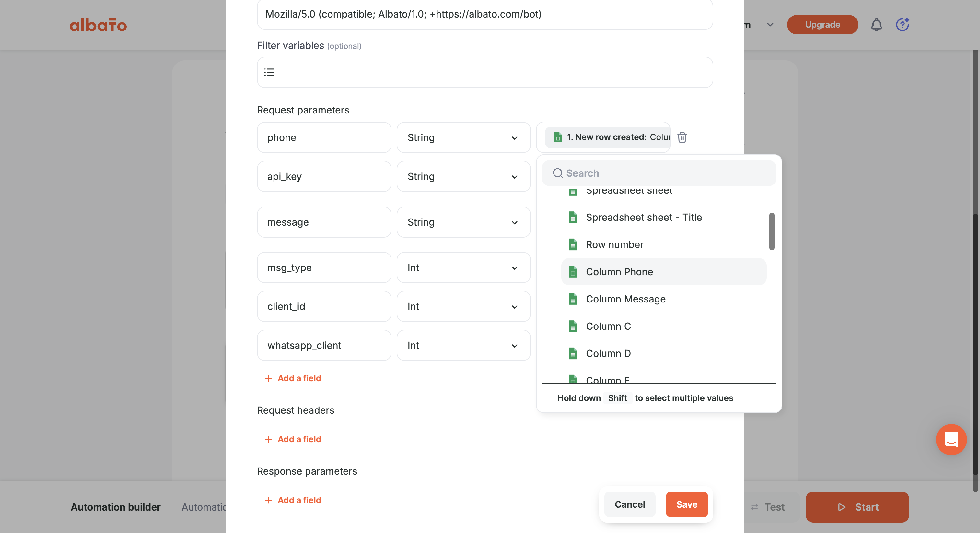Click the value picker list scrollbar
The width and height of the screenshot is (980, 533).
pos(772,231)
